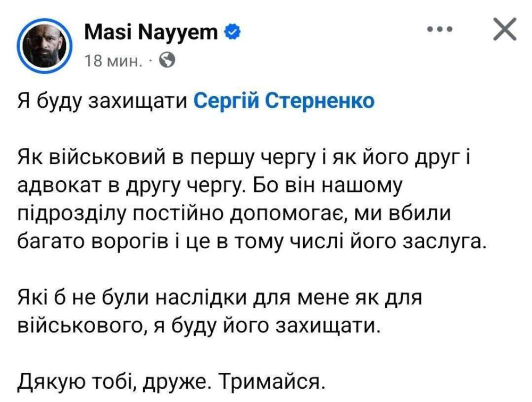This screenshot has height=402, width=532.
Task: Click the line starting 'Як військовий в першу'
Action: point(244,158)
